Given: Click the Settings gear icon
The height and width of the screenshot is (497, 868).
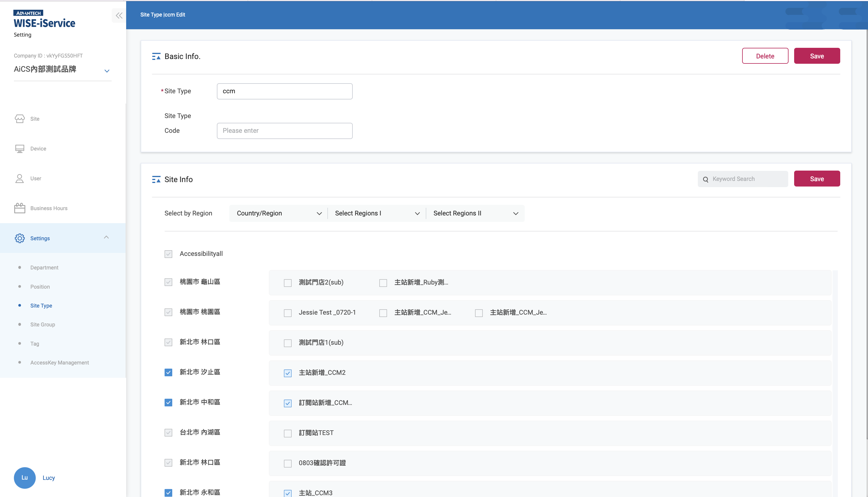Looking at the screenshot, I should tap(19, 238).
